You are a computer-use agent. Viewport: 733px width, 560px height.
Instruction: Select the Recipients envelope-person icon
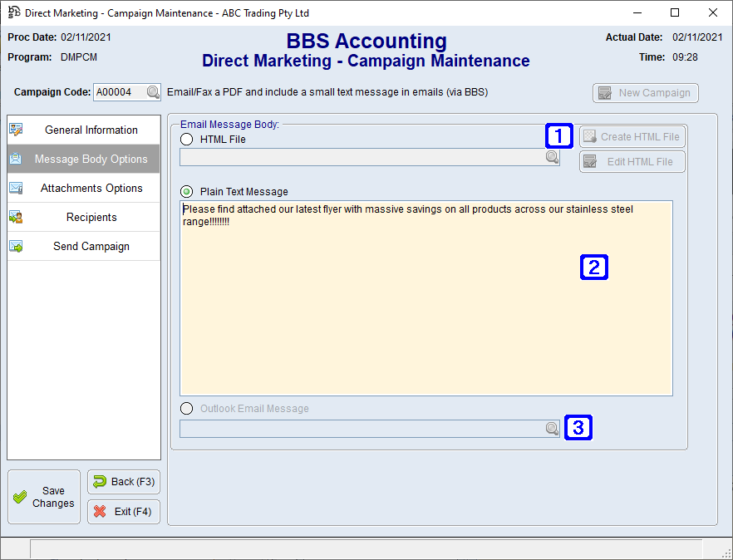[x=17, y=217]
